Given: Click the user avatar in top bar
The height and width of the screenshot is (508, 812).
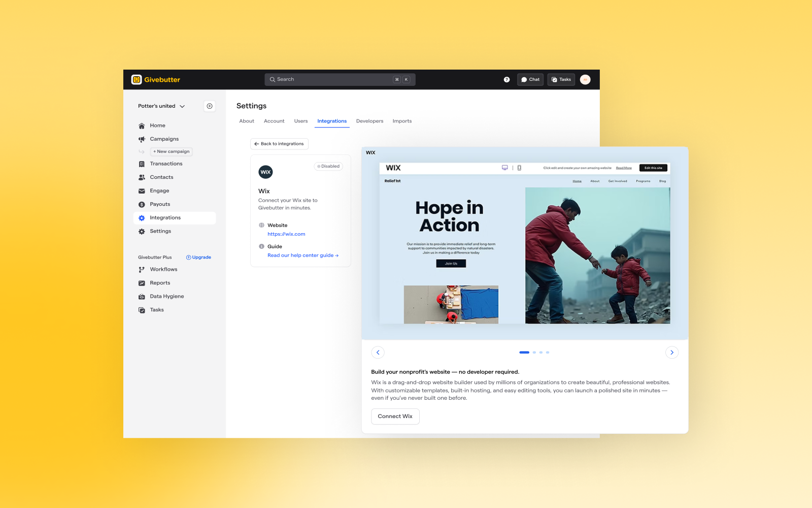Looking at the screenshot, I should (585, 80).
